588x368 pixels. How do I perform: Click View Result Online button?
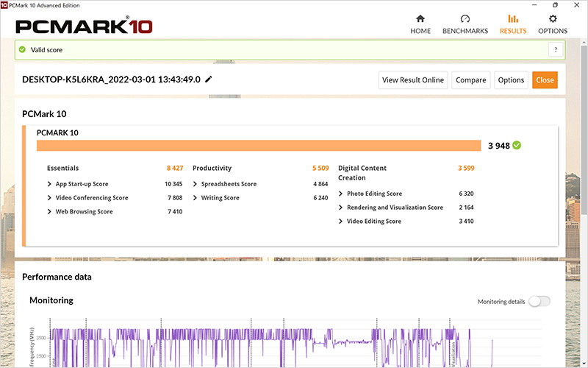click(413, 80)
